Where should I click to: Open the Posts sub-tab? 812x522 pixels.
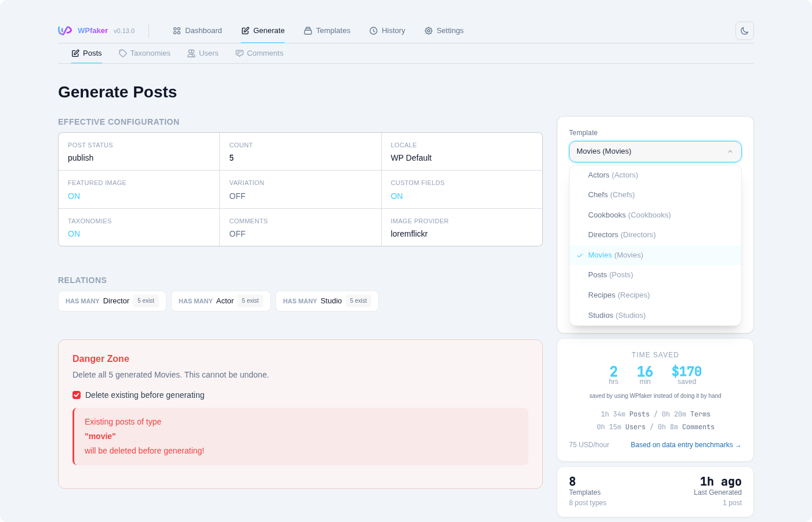click(86, 53)
